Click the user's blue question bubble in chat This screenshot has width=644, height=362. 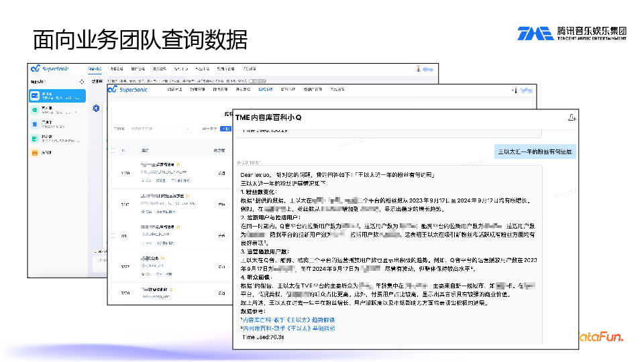[535, 152]
